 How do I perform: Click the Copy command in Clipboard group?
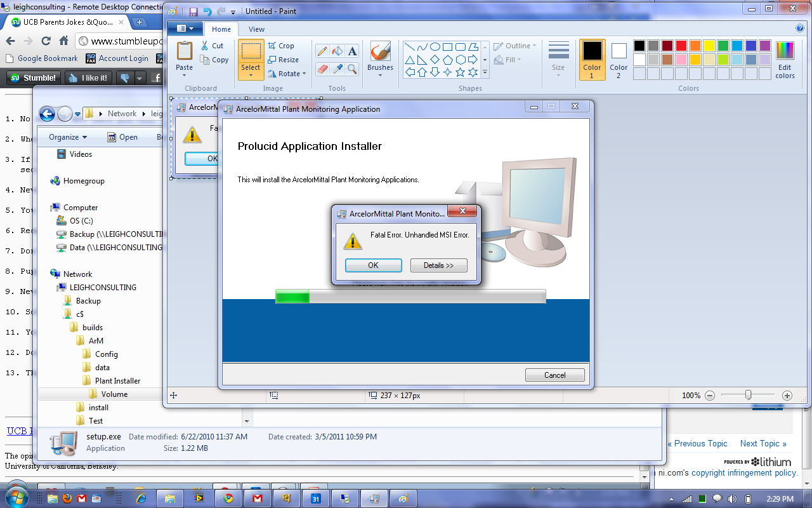tap(214, 60)
